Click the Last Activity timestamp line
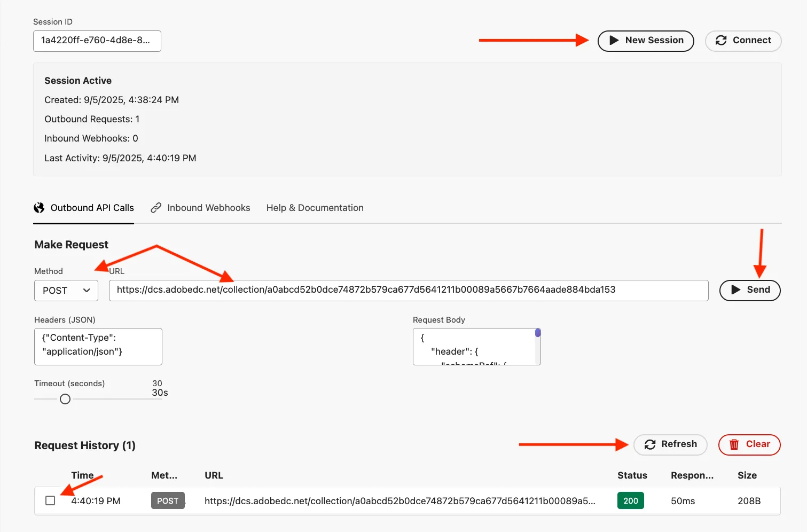807x532 pixels. (120, 158)
